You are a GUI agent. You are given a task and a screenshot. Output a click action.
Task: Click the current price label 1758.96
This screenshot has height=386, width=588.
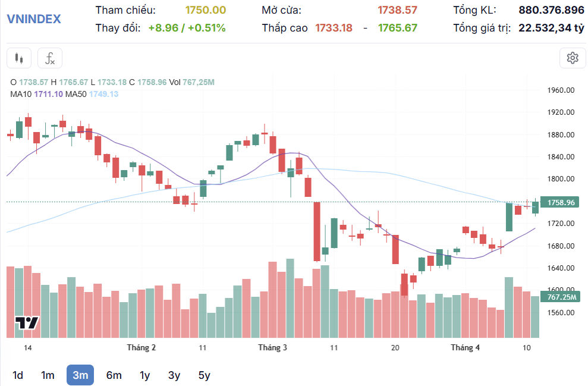click(x=560, y=203)
